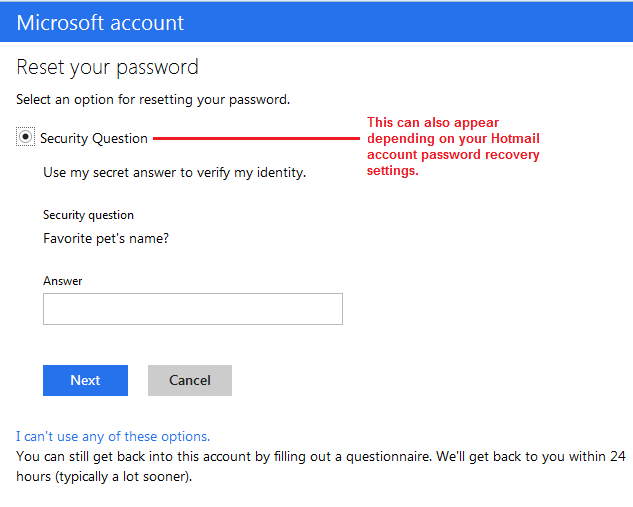Click the red annotation line

[x=256, y=138]
